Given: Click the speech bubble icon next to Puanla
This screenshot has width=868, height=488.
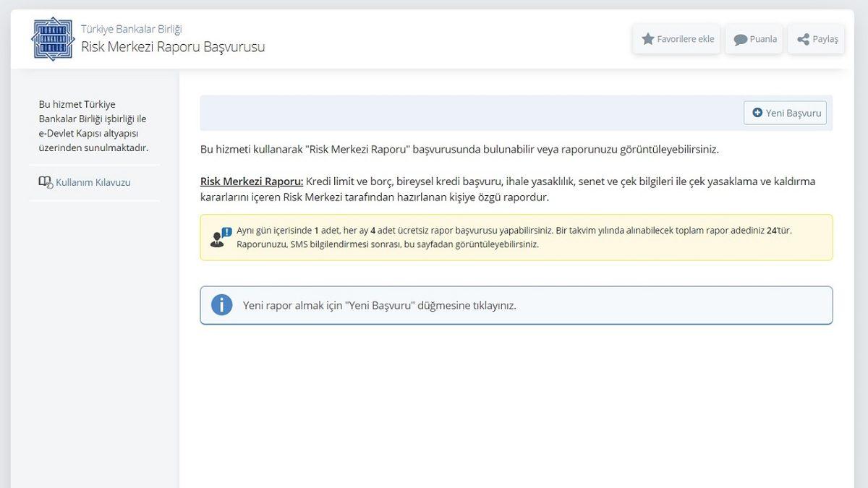Looking at the screenshot, I should coord(739,39).
